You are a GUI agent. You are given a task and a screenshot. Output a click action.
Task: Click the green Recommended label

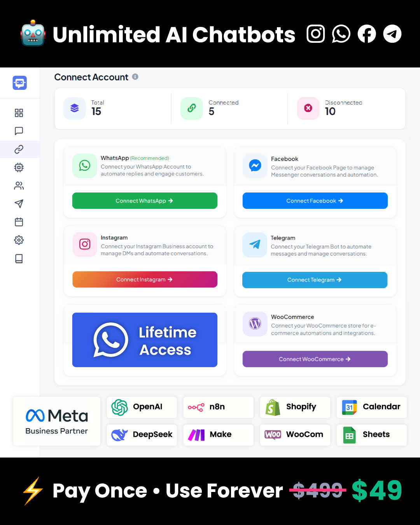[149, 158]
